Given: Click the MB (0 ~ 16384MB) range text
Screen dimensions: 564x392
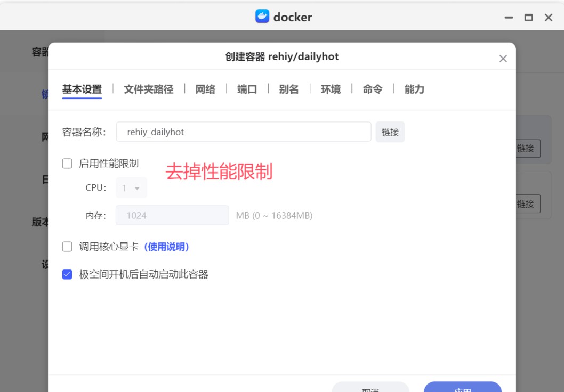Looking at the screenshot, I should click(x=274, y=216).
